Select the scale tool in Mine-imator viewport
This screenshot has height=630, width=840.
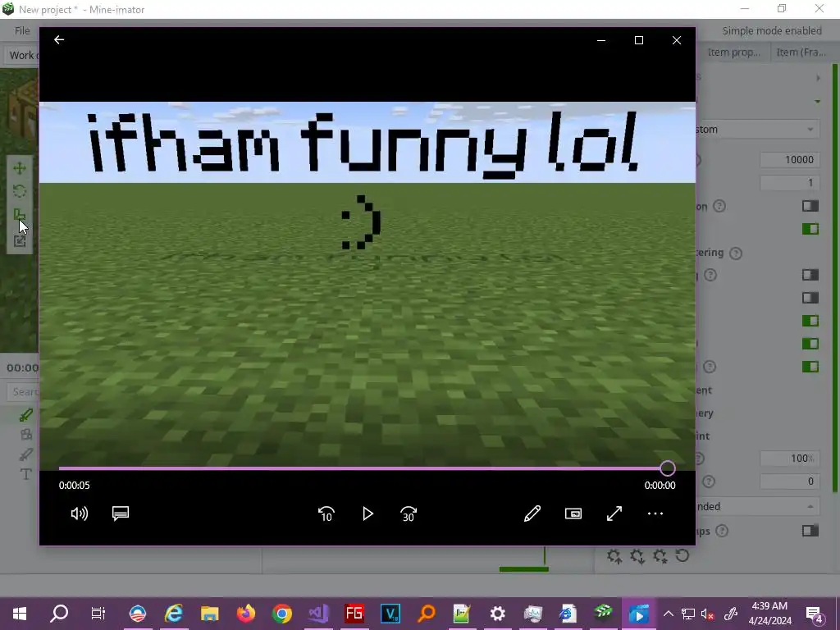coord(20,215)
